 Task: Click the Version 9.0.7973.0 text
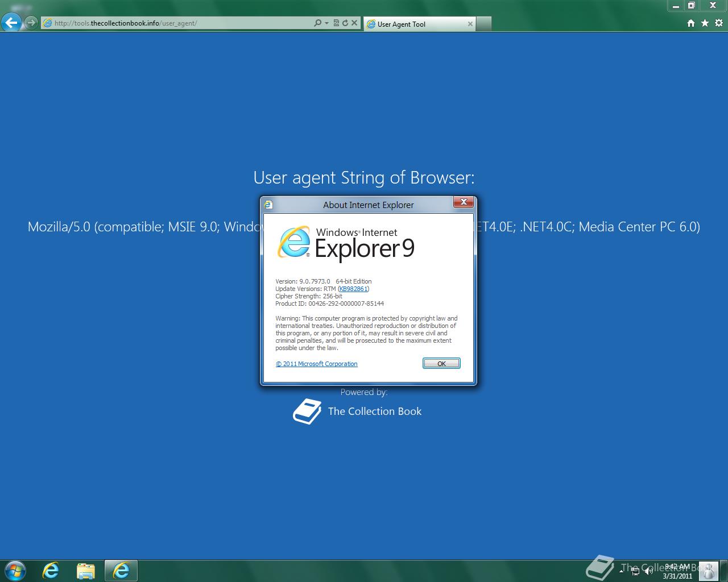(x=303, y=281)
